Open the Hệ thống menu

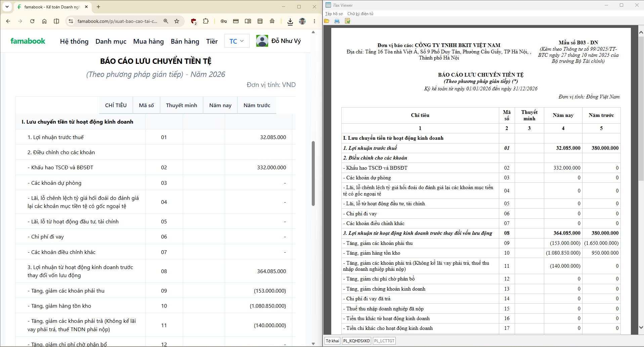click(x=74, y=41)
